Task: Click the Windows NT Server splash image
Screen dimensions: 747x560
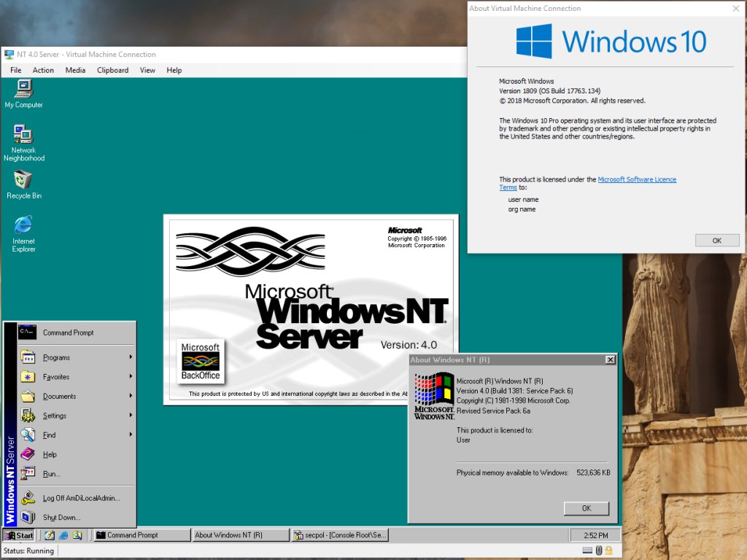Action: 311,309
